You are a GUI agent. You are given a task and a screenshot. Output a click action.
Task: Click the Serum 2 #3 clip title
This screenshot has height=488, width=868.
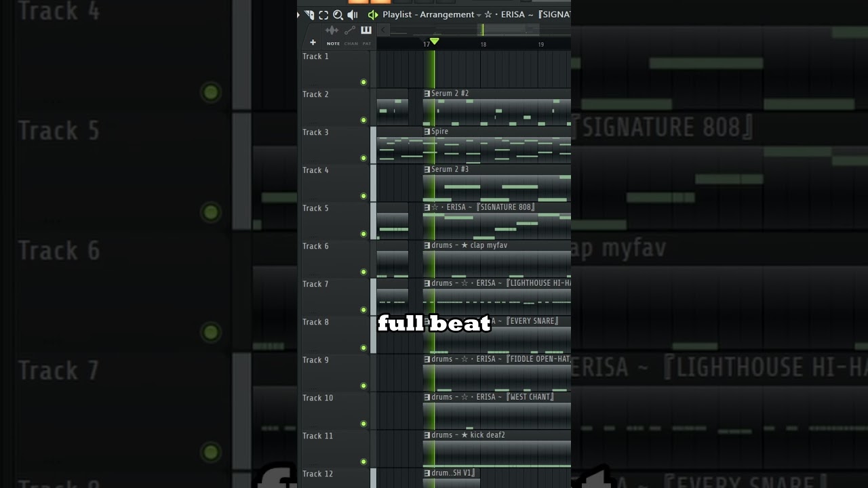(x=450, y=169)
